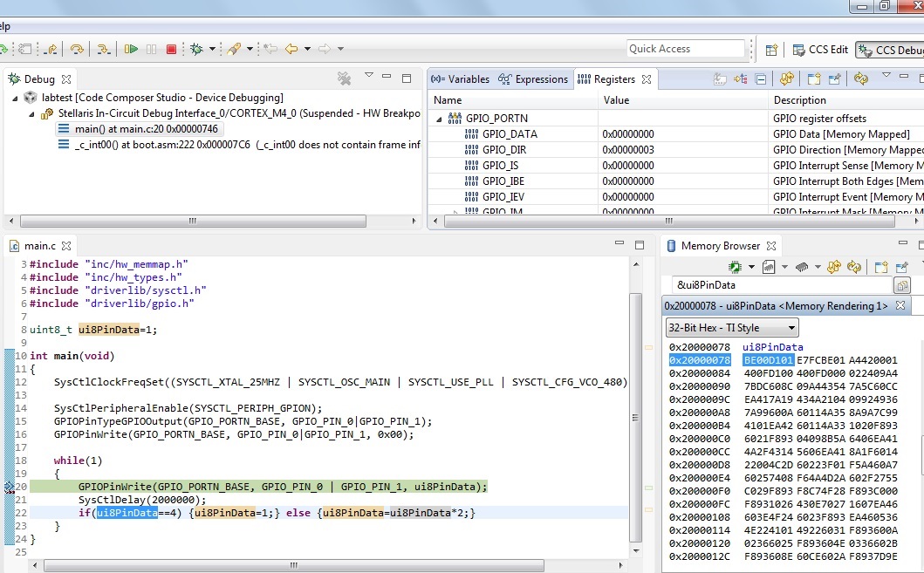Click the Open Perspective icon
924x573 pixels.
771,50
